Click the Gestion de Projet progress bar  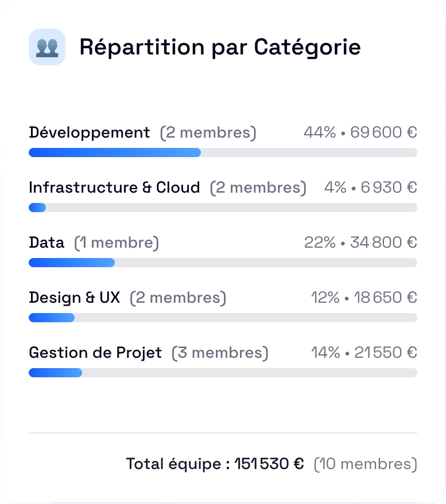click(223, 373)
